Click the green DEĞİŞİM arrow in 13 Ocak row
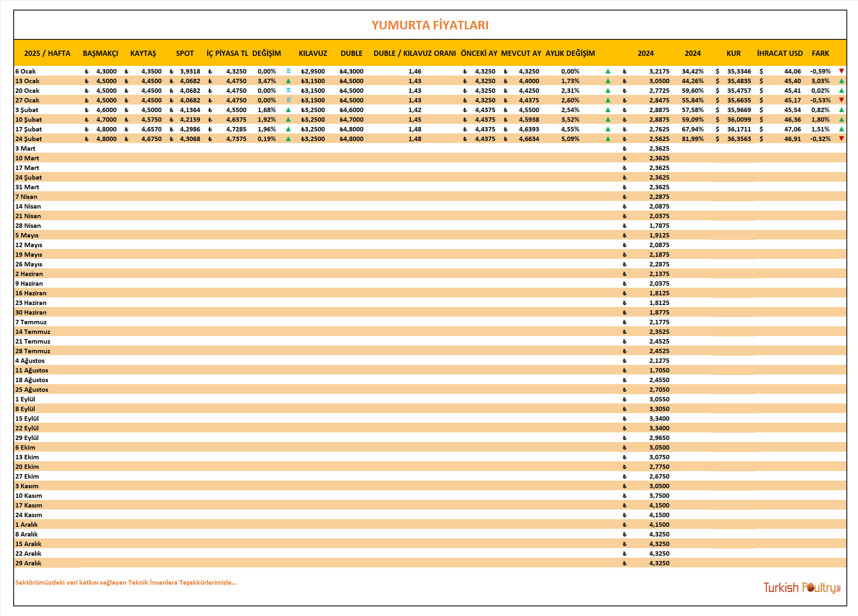The width and height of the screenshot is (858, 616). point(288,81)
